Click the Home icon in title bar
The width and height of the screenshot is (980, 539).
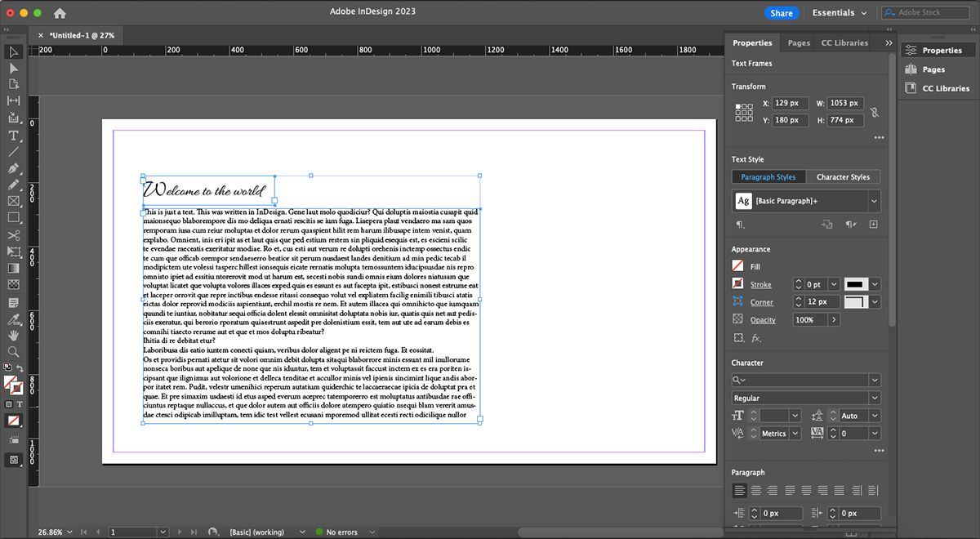click(x=60, y=13)
